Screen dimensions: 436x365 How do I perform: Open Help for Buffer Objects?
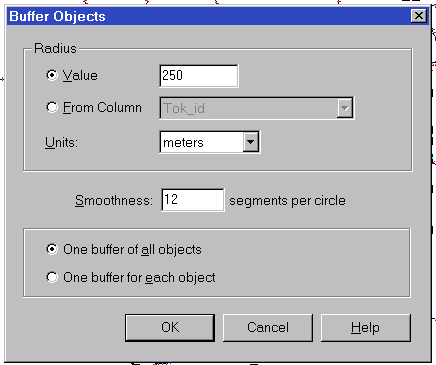(x=366, y=328)
